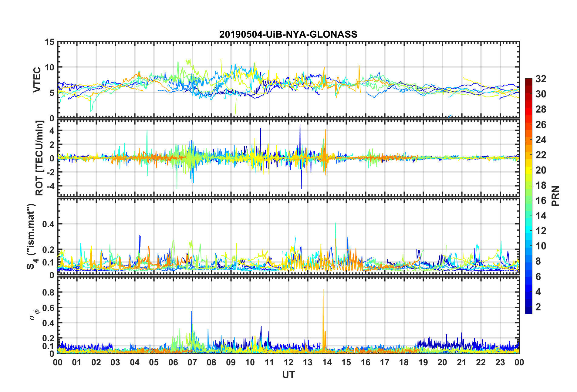Click PRN colorbar tick label 8

click(538, 261)
